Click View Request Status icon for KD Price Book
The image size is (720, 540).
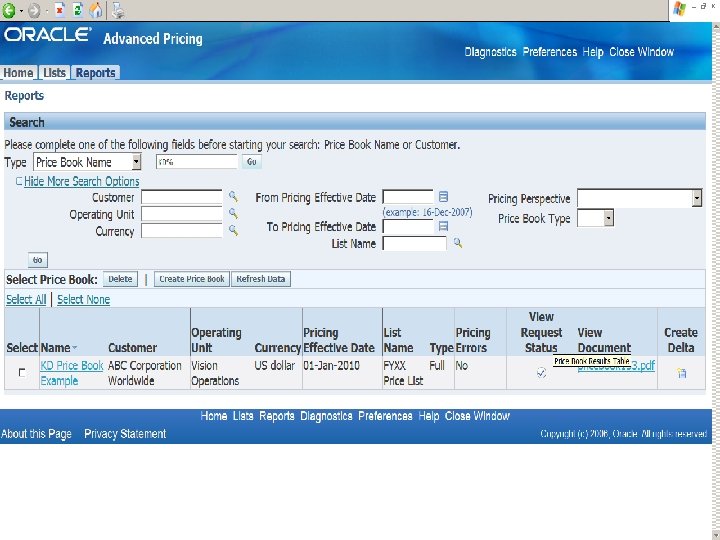pyautogui.click(x=541, y=372)
